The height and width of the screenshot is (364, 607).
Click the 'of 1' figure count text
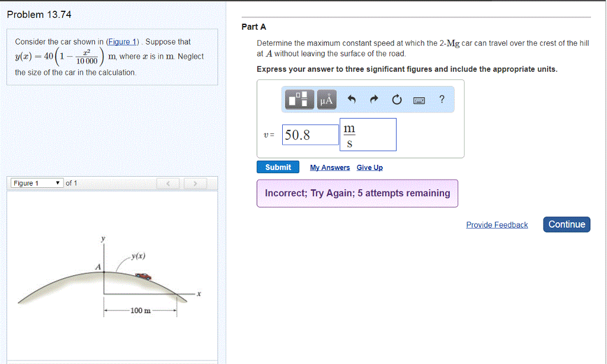tap(71, 183)
